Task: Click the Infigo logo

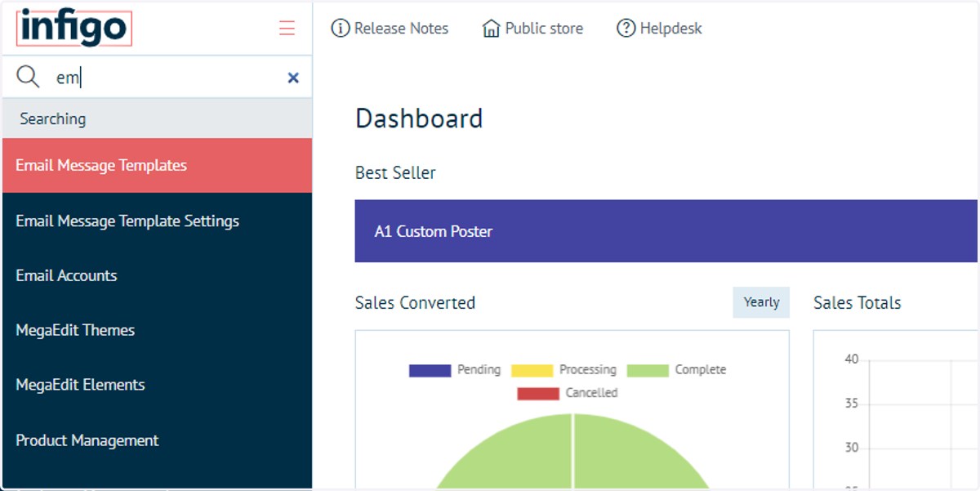Action: click(73, 28)
